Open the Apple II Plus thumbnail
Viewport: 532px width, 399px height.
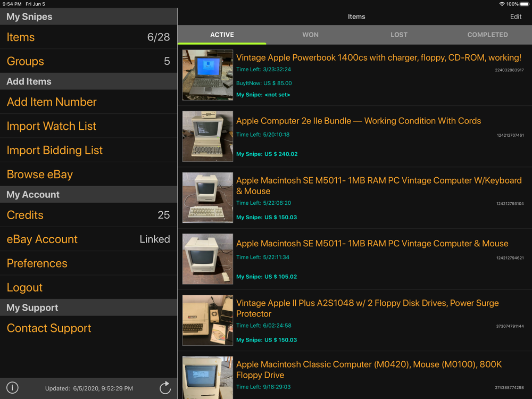(207, 320)
